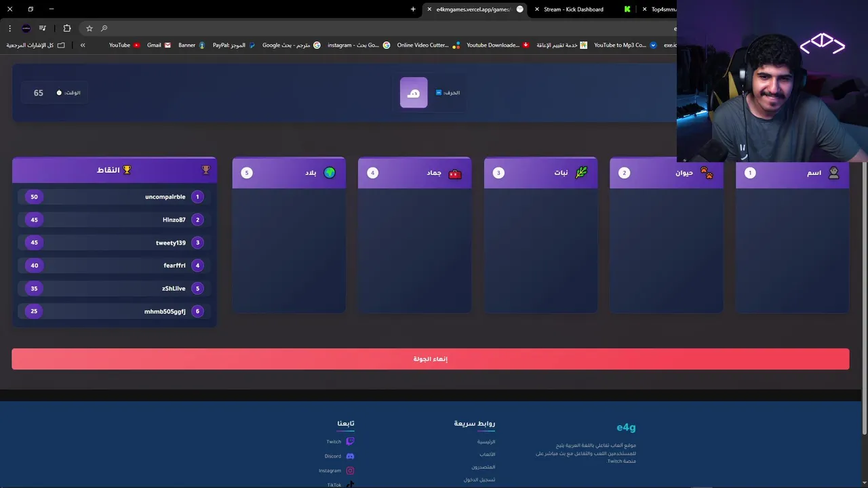
Task: Open the الألعاب quick link
Action: click(x=488, y=454)
